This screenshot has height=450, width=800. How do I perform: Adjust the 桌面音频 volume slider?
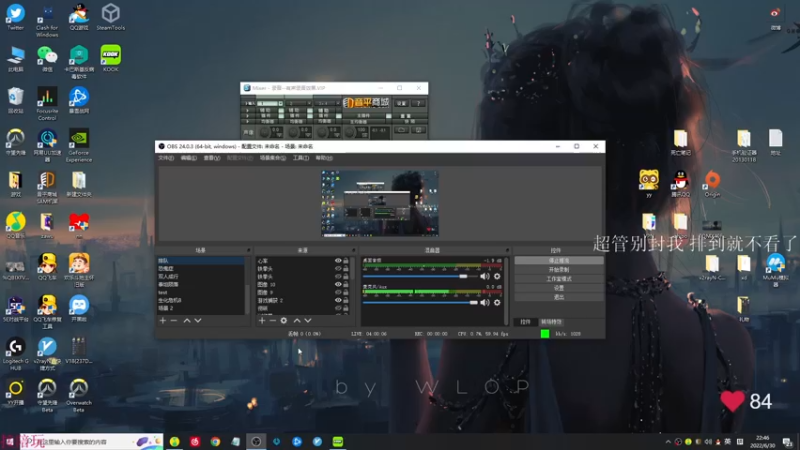click(419, 277)
